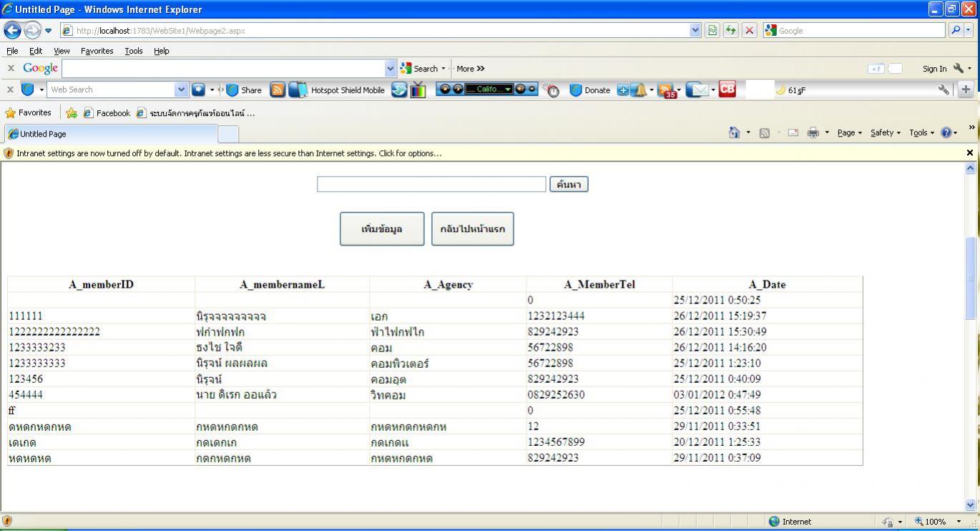980x531 pixels.
Task: Expand the Google toolbar Search button dropdown
Action: [x=443, y=69]
